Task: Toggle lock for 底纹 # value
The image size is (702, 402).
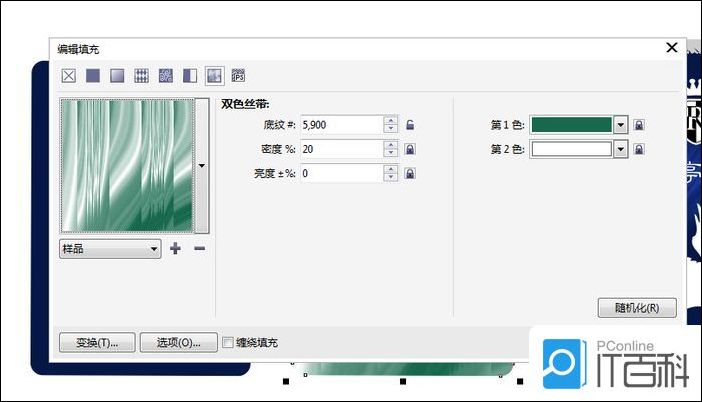Action: click(410, 125)
